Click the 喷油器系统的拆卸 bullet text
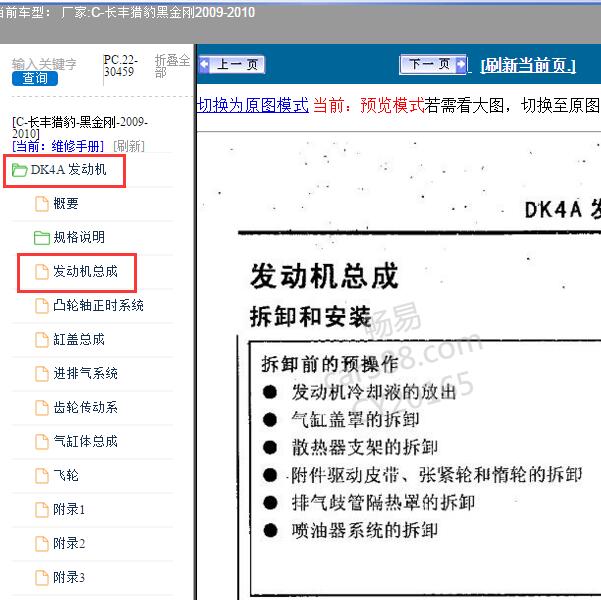 tap(365, 531)
